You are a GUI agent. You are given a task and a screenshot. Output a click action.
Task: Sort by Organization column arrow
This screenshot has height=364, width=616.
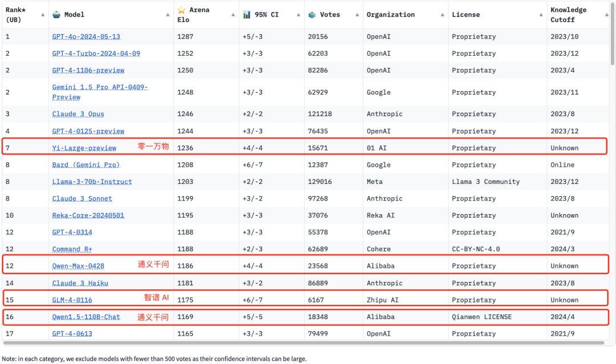[x=443, y=15]
